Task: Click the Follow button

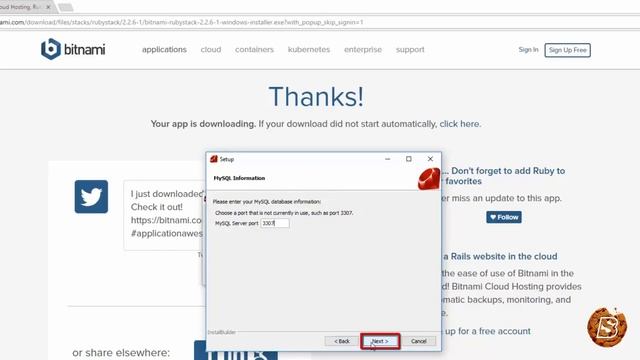Action: [504, 217]
